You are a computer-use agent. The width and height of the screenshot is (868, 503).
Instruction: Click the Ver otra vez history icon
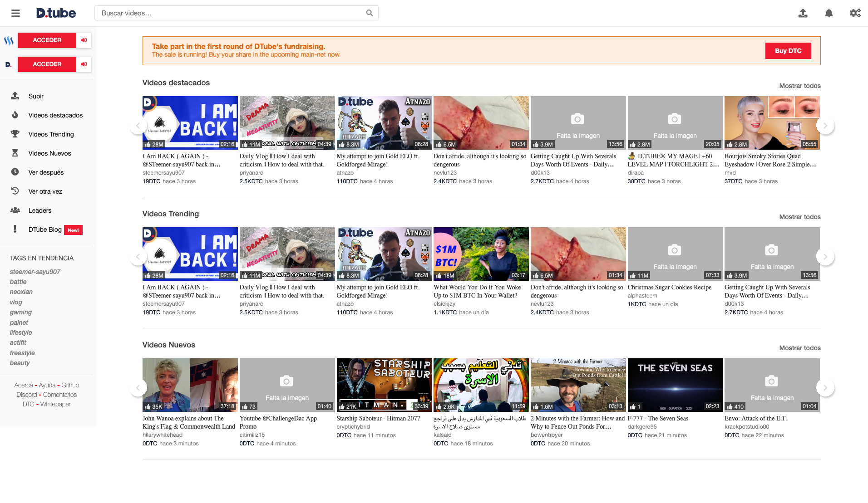(x=15, y=191)
